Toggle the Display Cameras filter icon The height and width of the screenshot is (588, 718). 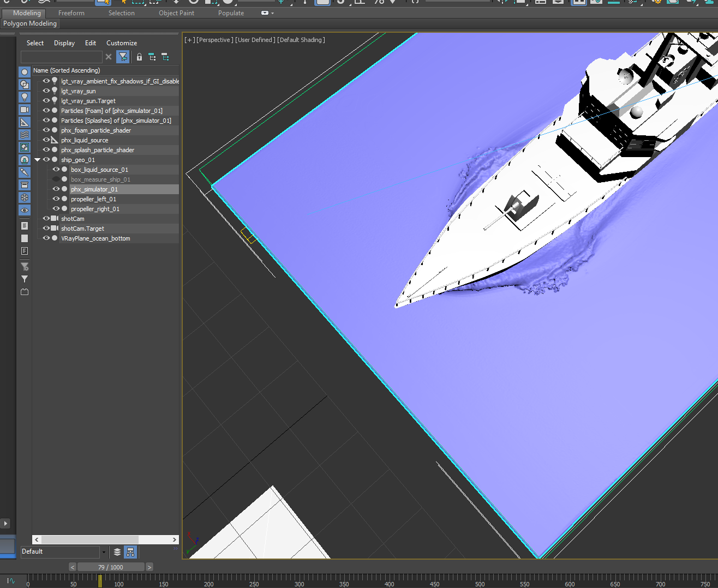[25, 110]
